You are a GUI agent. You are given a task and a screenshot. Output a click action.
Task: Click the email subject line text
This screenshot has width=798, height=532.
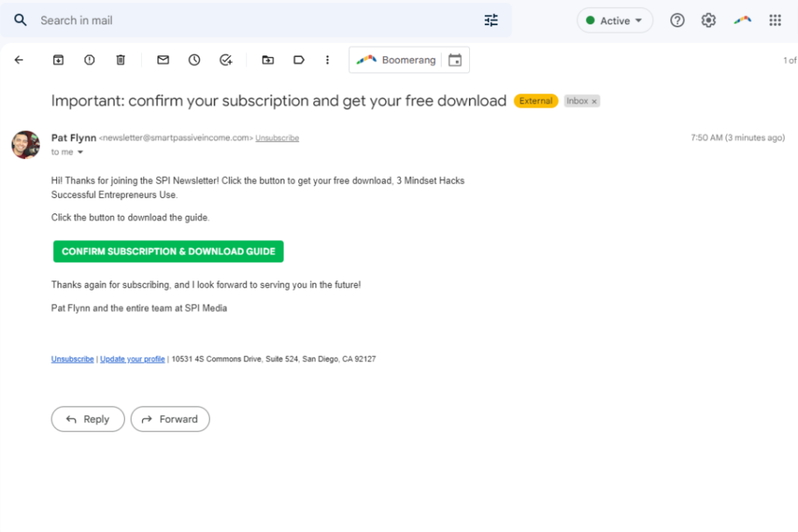(x=279, y=100)
